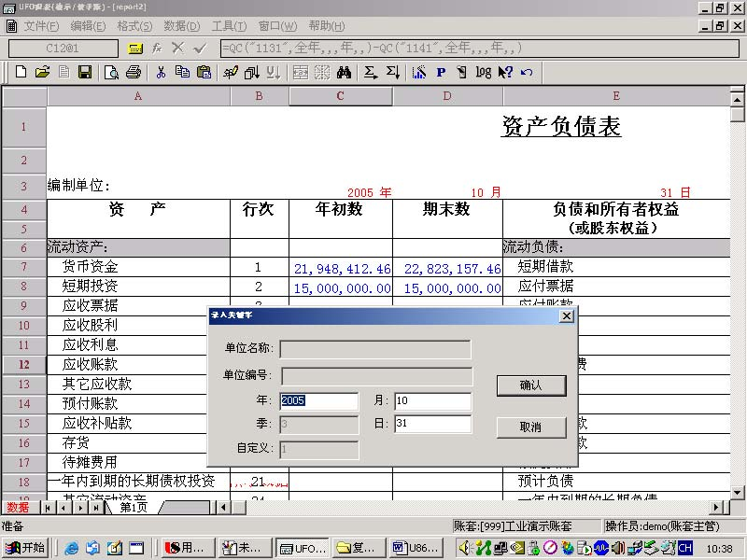Click the 日 input field showing 31
The width and height of the screenshot is (747, 560).
[x=432, y=424]
